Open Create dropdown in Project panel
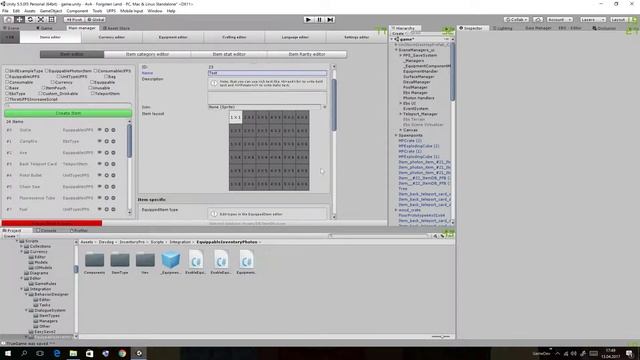Image resolution: width=640 pixels, height=360 pixels. [10, 236]
